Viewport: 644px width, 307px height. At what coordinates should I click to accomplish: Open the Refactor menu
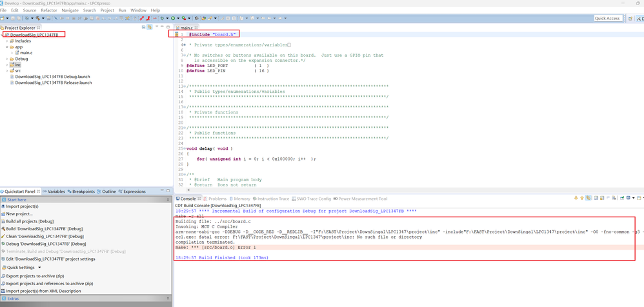coord(49,10)
